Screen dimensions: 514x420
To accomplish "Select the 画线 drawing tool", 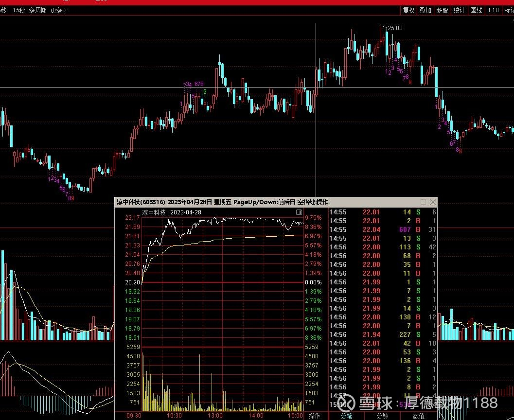I will [x=476, y=10].
